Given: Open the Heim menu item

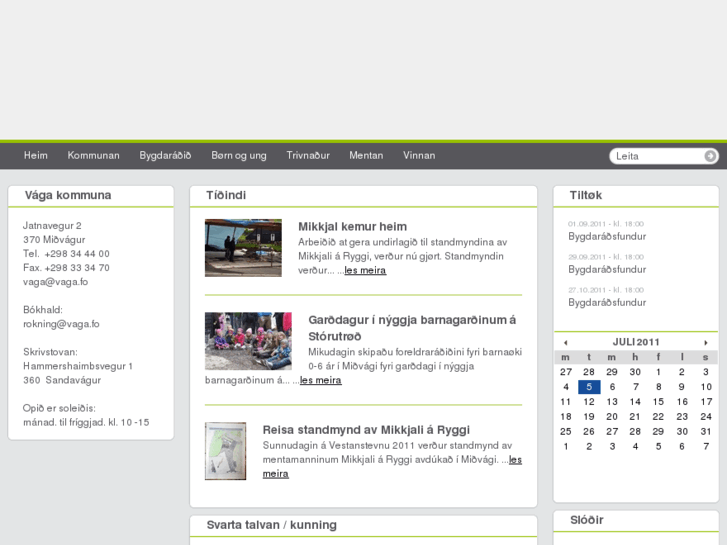Looking at the screenshot, I should [36, 155].
